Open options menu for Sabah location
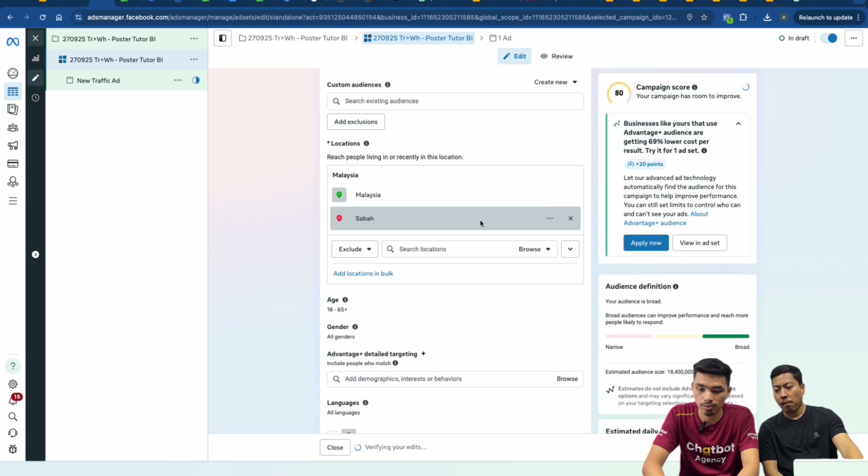 point(550,218)
